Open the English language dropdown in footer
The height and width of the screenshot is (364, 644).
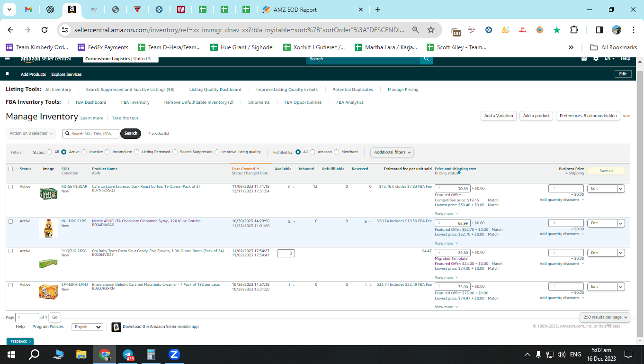pos(87,327)
